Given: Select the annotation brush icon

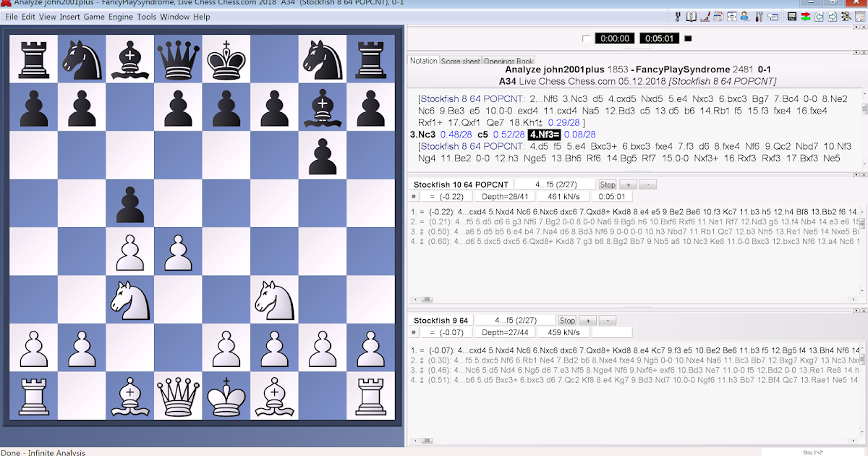Looking at the screenshot, I should [x=705, y=16].
